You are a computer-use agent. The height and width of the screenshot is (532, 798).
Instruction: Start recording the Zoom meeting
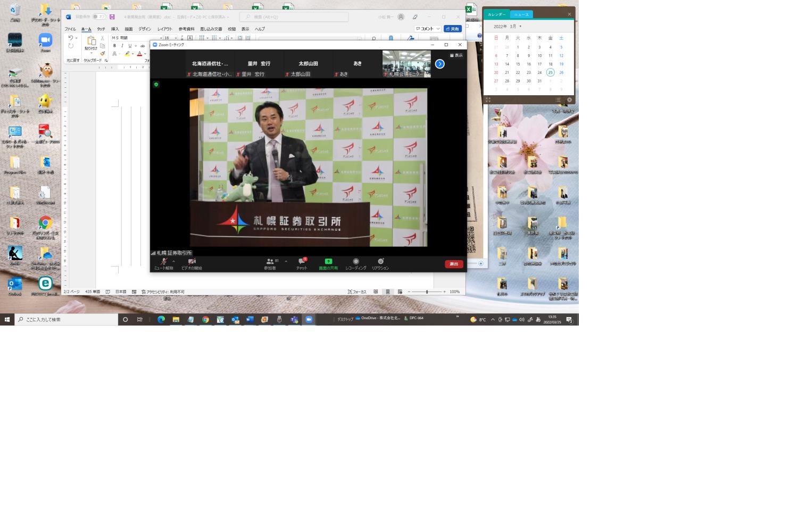pyautogui.click(x=356, y=263)
